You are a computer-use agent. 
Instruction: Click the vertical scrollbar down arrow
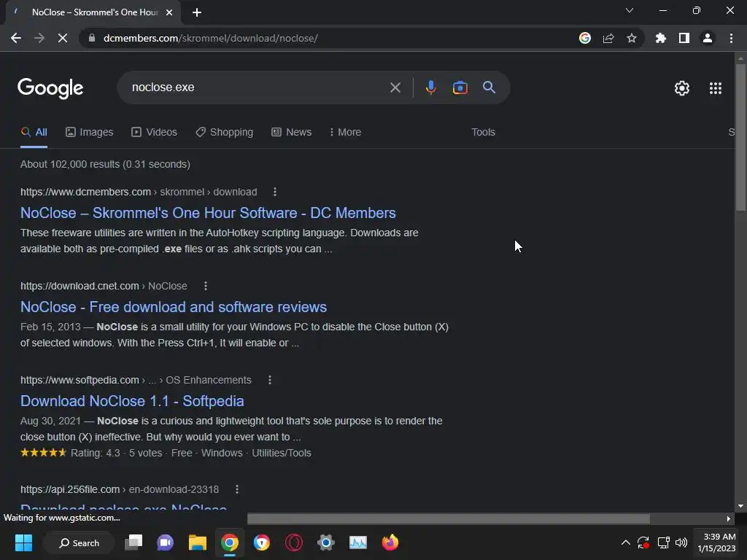pyautogui.click(x=740, y=506)
